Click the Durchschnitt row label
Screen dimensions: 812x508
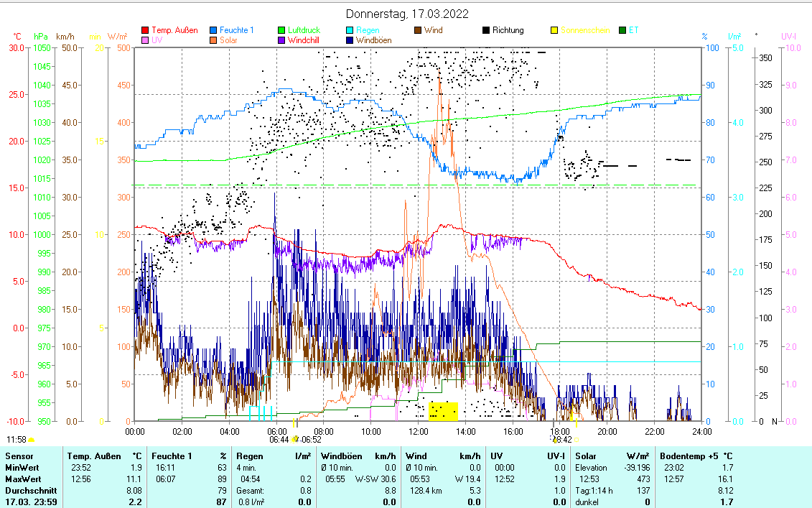[27, 491]
